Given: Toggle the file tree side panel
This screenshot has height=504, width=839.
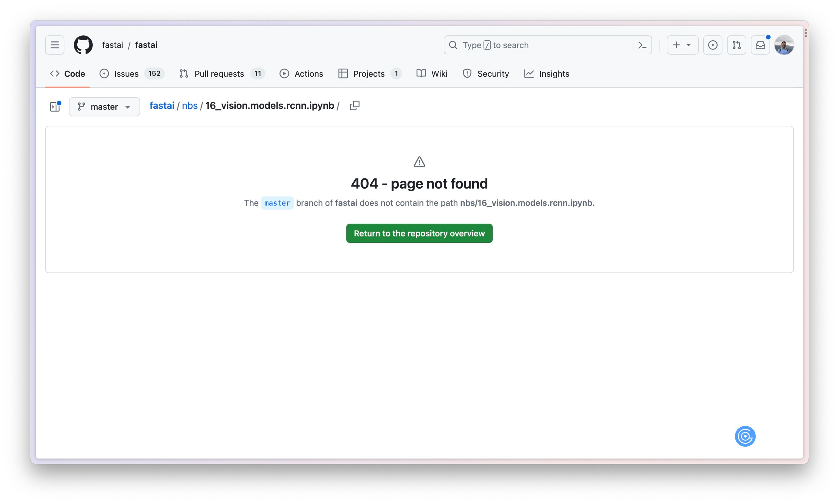Looking at the screenshot, I should (x=55, y=106).
